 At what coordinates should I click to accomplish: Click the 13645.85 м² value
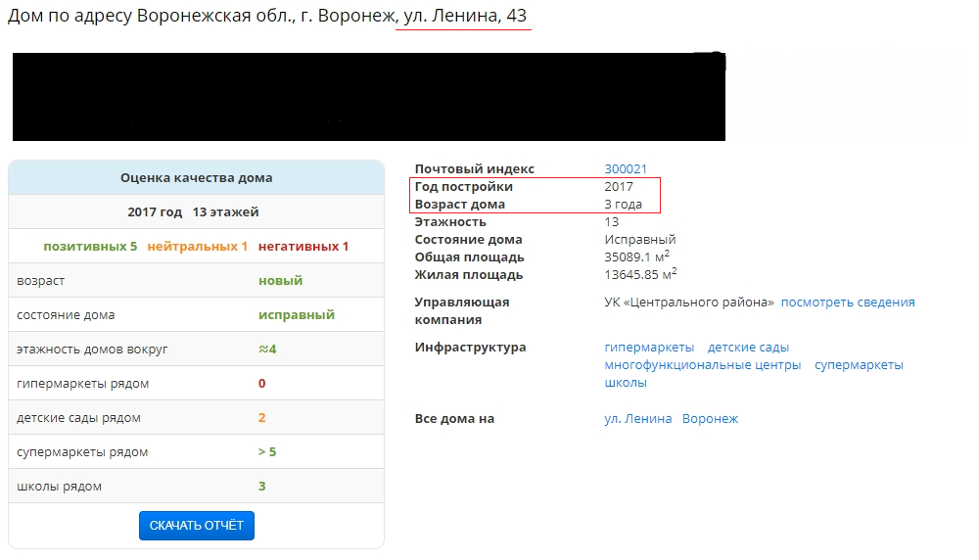pos(640,274)
